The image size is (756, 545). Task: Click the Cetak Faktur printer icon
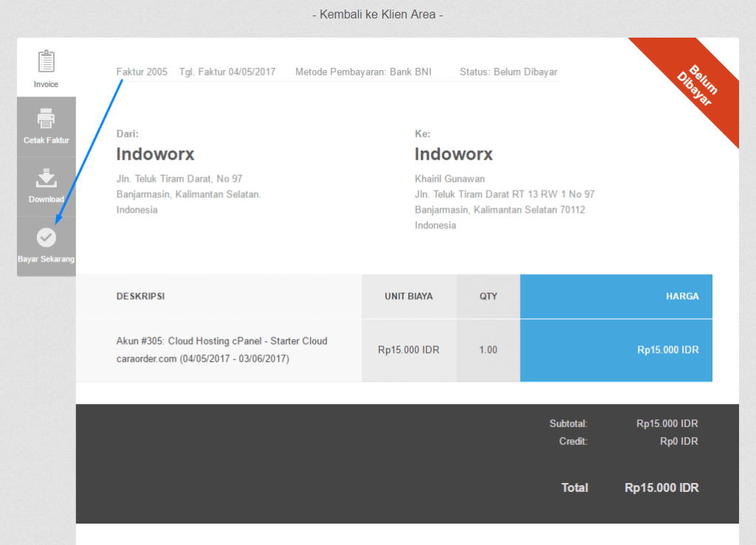point(47,119)
